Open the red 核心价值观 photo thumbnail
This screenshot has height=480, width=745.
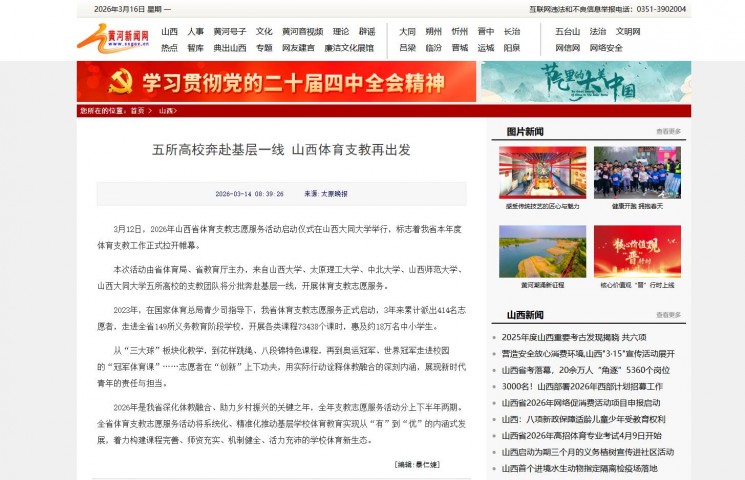637,251
